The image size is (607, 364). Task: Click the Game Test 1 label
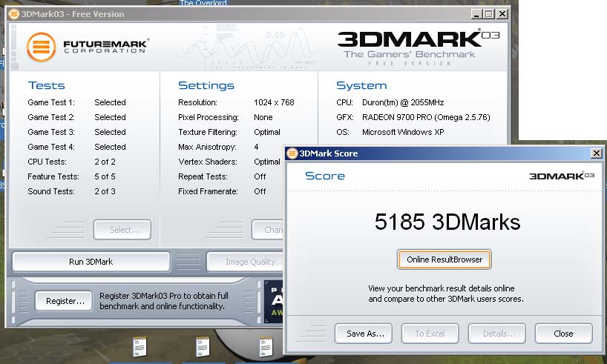click(x=51, y=102)
